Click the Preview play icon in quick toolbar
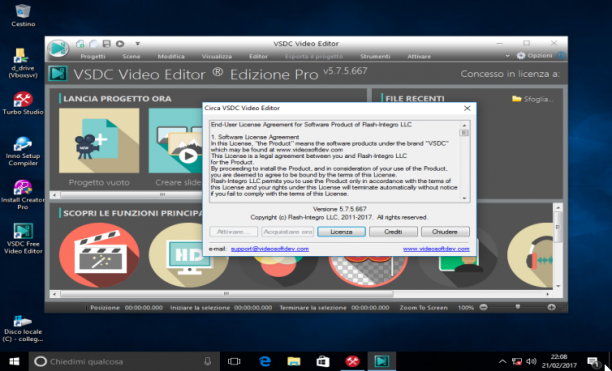Screen dimensions: 612x371 (120, 44)
